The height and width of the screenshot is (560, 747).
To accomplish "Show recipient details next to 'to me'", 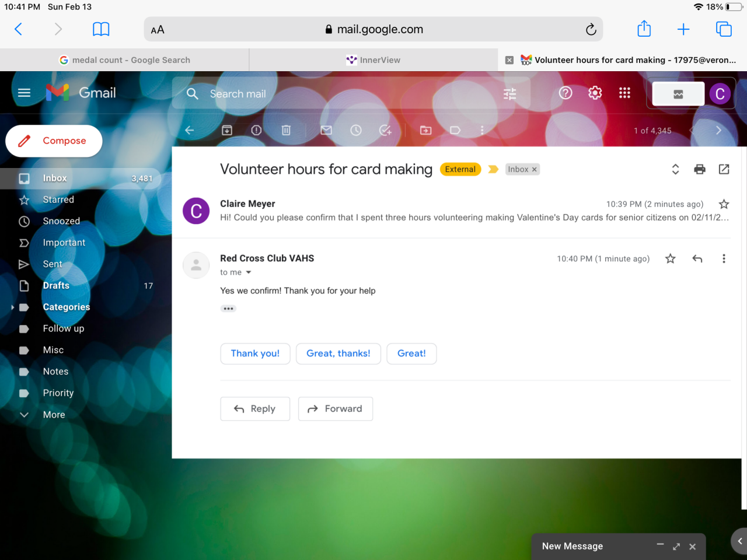I will [249, 272].
